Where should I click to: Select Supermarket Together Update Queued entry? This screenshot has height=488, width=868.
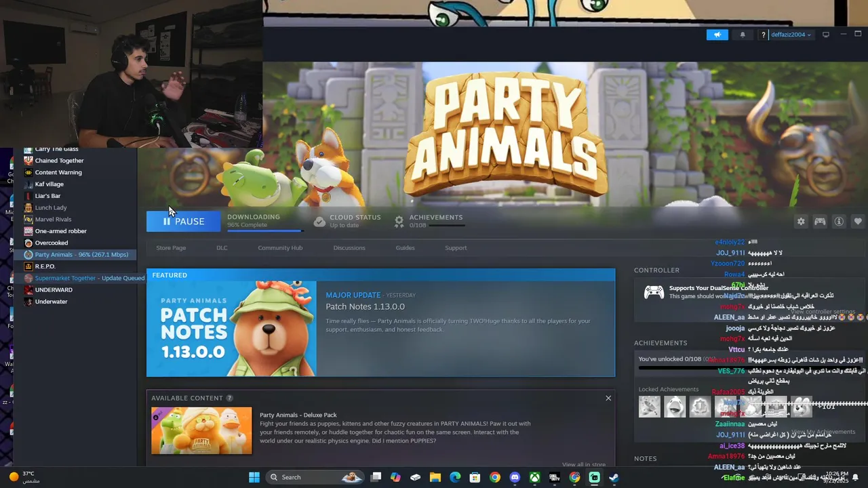point(84,278)
